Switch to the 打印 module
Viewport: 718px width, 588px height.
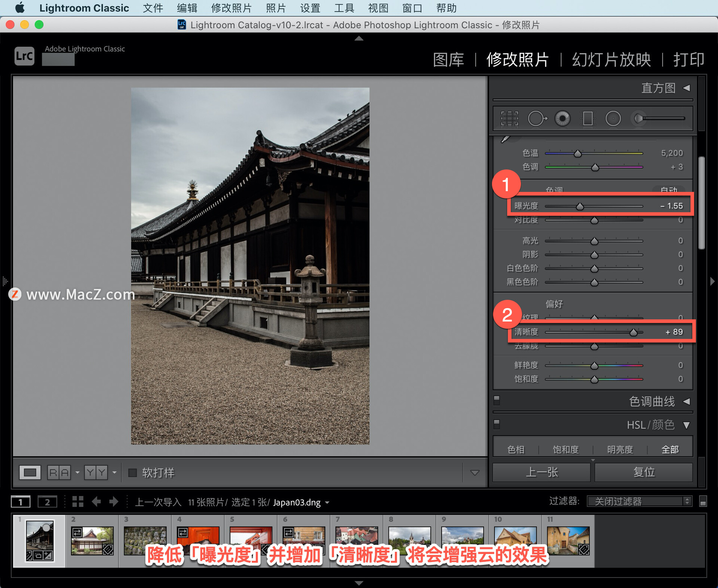pos(689,59)
